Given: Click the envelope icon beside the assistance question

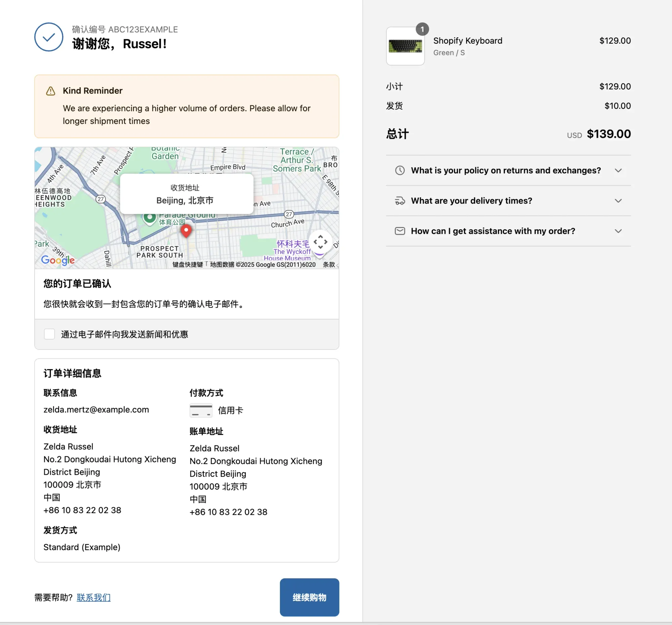Looking at the screenshot, I should (x=400, y=231).
